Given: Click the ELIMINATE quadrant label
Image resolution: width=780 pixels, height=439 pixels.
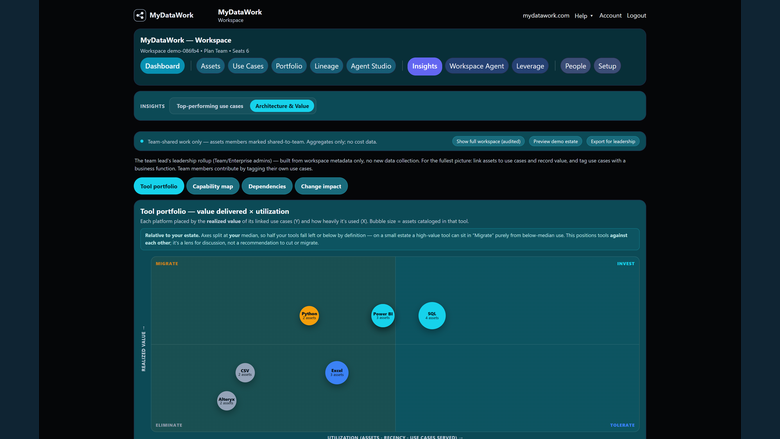Looking at the screenshot, I should pyautogui.click(x=169, y=425).
